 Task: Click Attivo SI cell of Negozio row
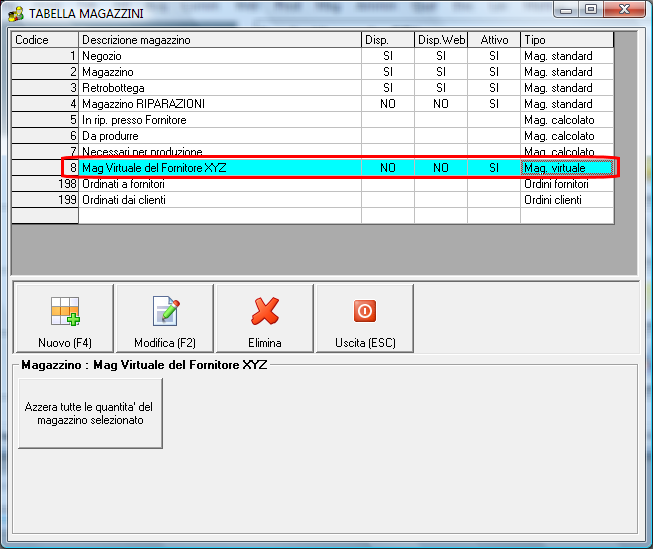tap(494, 56)
